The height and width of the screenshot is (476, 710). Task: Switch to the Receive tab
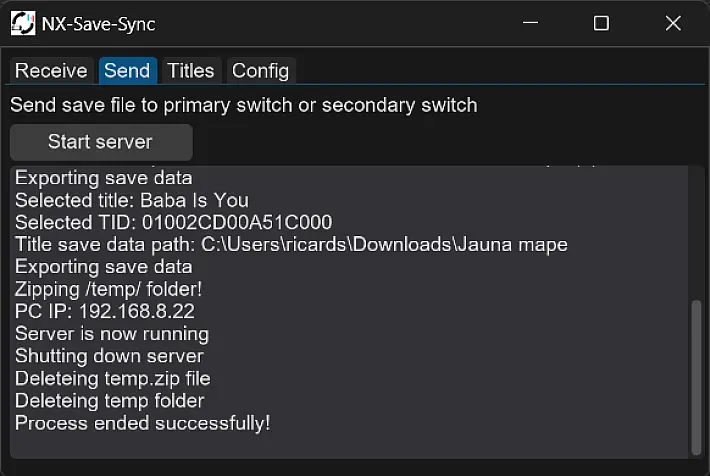[x=51, y=71]
